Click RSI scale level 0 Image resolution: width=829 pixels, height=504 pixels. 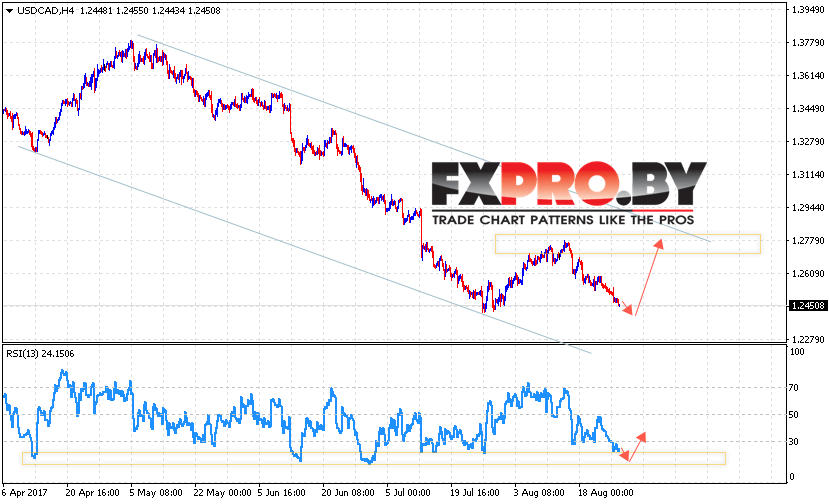coord(792,476)
